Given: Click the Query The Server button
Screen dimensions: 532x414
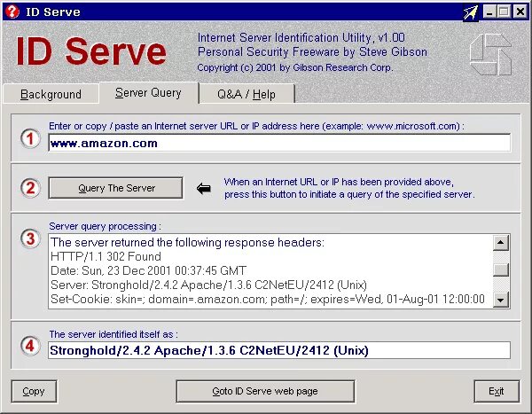Looking at the screenshot, I should click(x=115, y=188).
